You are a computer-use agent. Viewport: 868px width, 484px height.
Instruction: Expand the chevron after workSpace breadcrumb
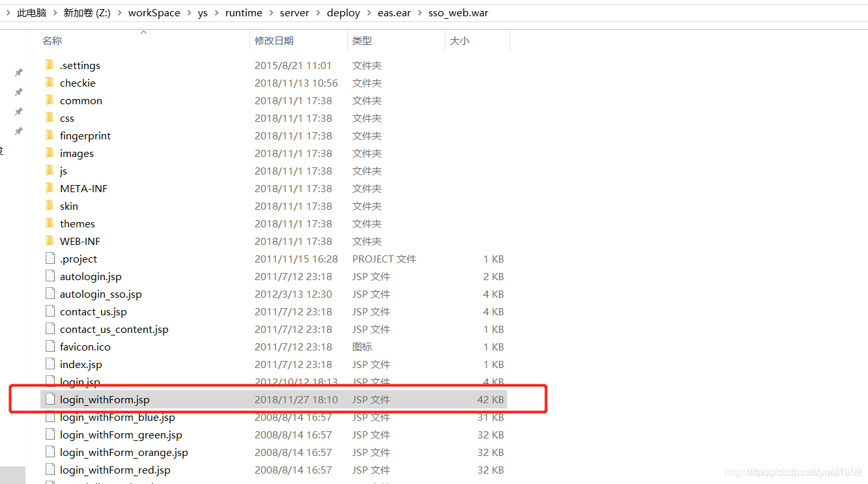pos(189,13)
